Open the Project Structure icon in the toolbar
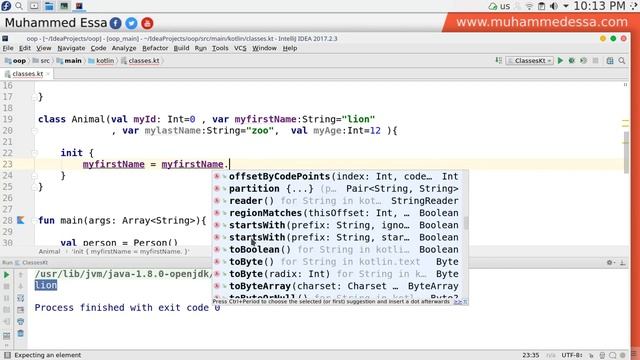This screenshot has height=360, width=640. click(610, 60)
